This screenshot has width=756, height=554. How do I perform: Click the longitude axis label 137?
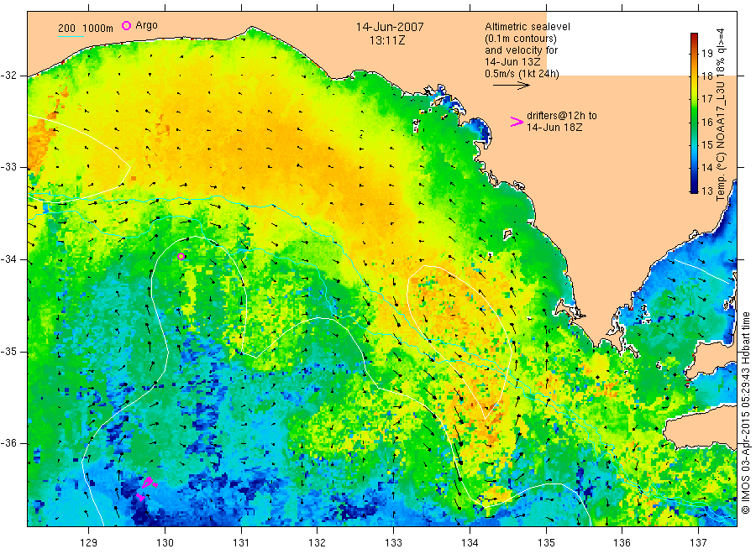[x=698, y=543]
